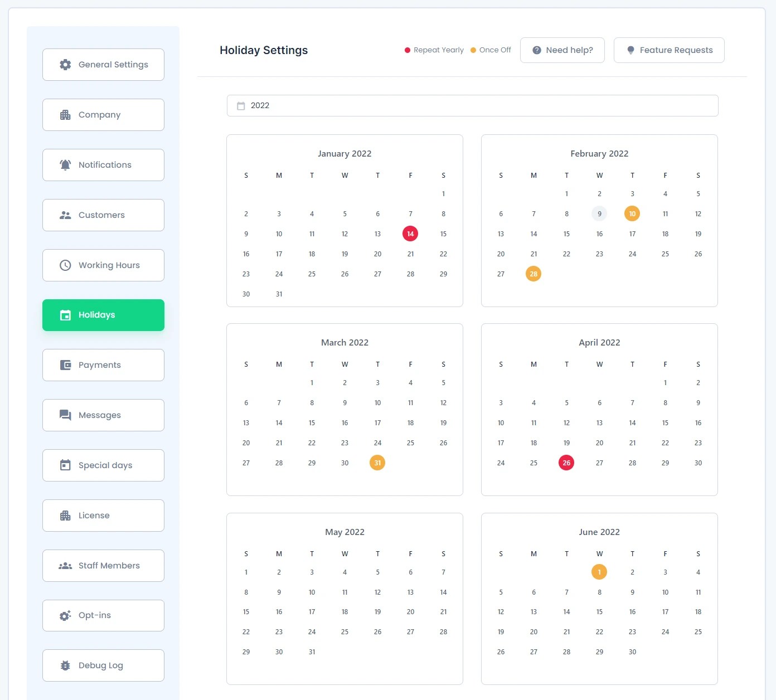
Task: Click the Debug Log bug icon
Action: (65, 665)
